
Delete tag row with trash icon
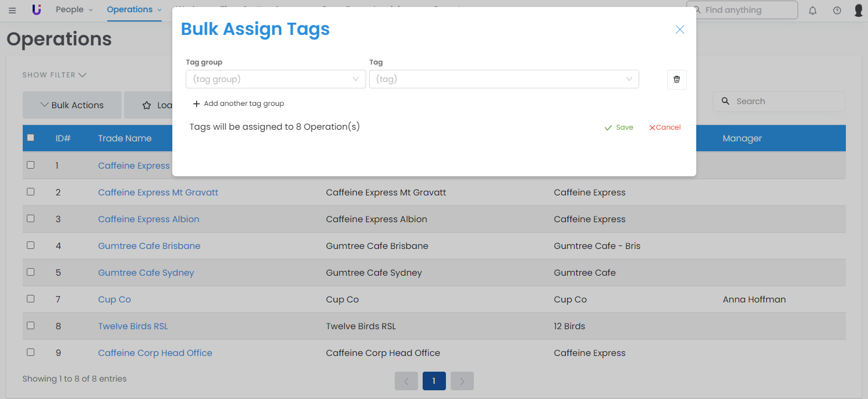click(x=676, y=80)
